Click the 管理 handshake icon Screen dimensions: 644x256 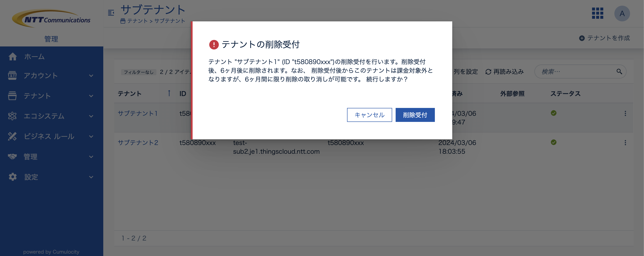[12, 156]
